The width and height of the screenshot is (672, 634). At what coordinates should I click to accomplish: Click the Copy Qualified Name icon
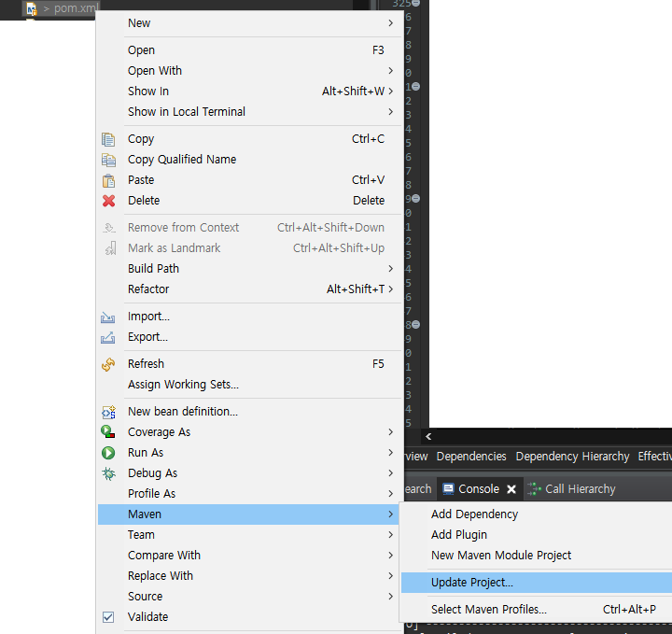click(x=108, y=160)
